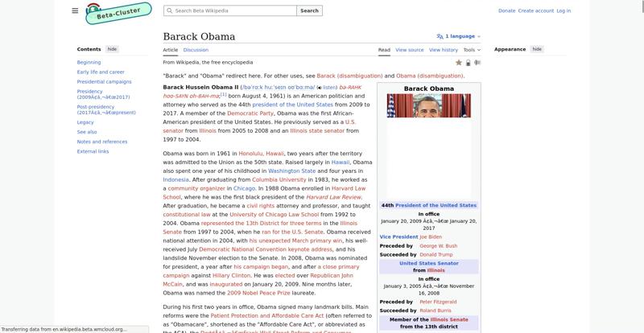
Task: Click the Create account link
Action: click(x=535, y=10)
